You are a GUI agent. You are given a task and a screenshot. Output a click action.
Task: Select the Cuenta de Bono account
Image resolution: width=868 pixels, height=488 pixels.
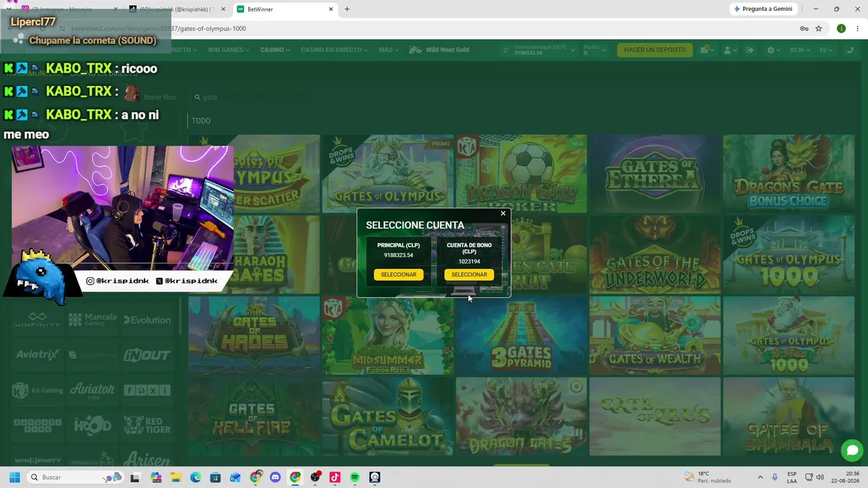(x=469, y=274)
